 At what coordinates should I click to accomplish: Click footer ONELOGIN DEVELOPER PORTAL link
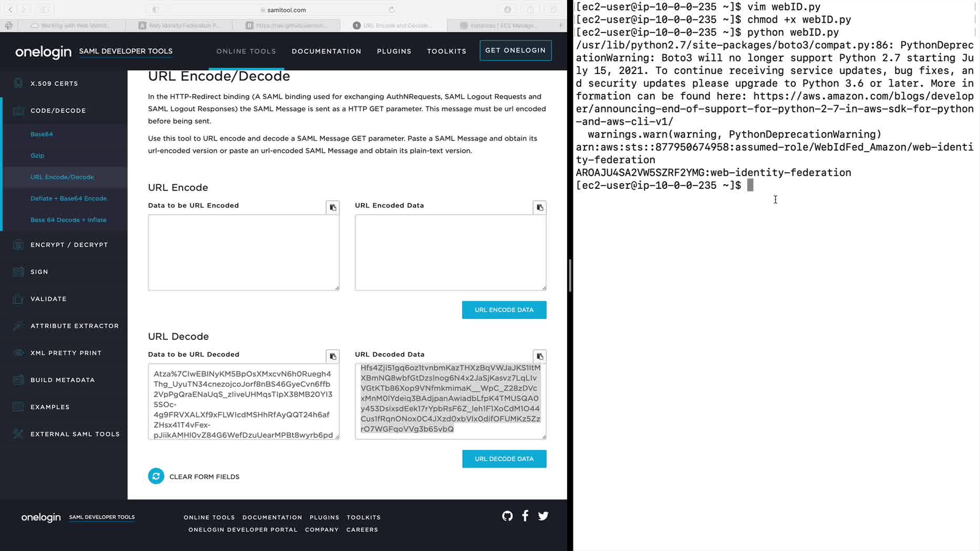coord(243,529)
